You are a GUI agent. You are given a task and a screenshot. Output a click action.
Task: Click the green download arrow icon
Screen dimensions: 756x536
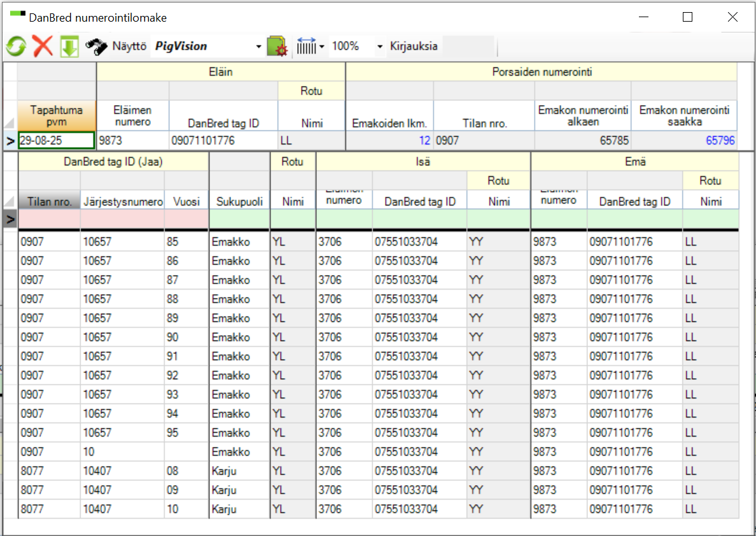[69, 47]
